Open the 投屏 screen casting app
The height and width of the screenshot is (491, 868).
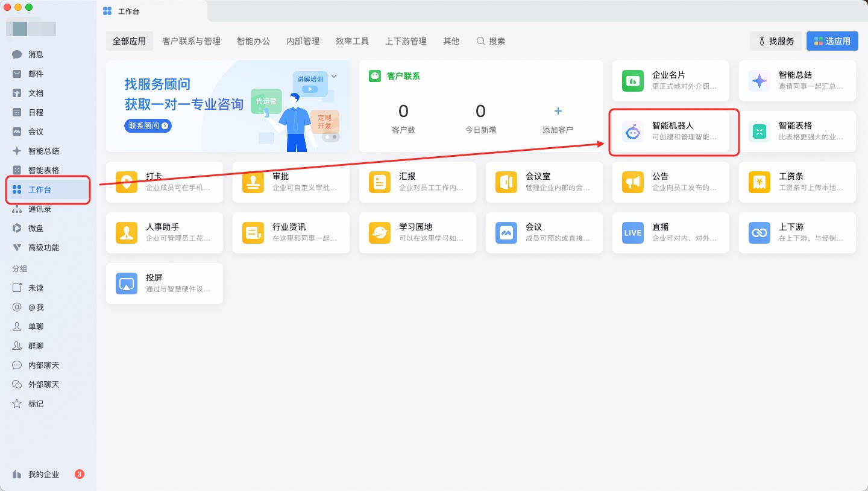(x=165, y=284)
